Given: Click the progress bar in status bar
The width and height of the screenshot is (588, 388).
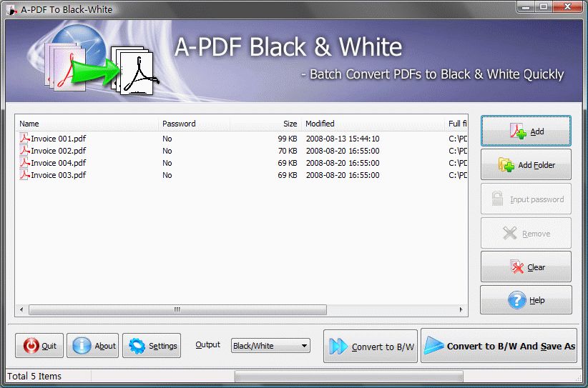Looking at the screenshot, I should pos(349,376).
